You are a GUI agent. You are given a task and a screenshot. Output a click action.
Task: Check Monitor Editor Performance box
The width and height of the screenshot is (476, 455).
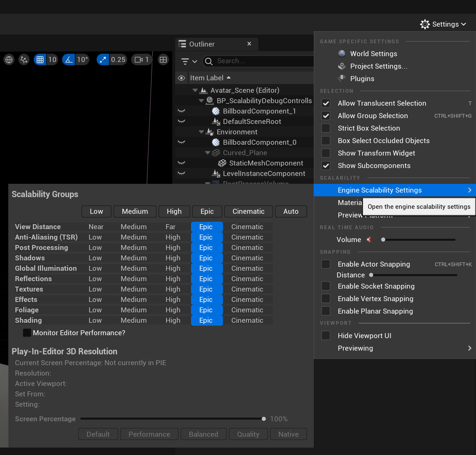(x=27, y=333)
